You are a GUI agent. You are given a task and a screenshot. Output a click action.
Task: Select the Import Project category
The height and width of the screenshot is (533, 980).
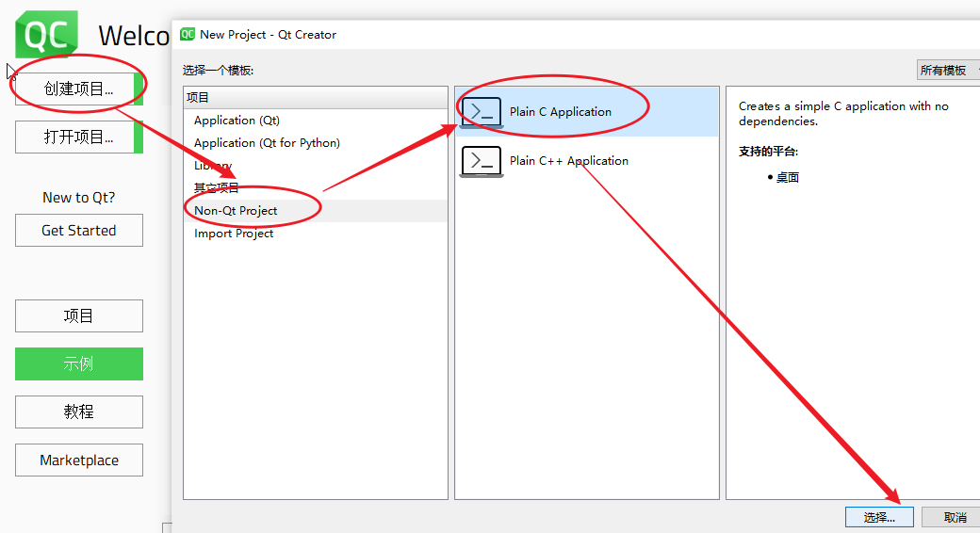point(316,234)
